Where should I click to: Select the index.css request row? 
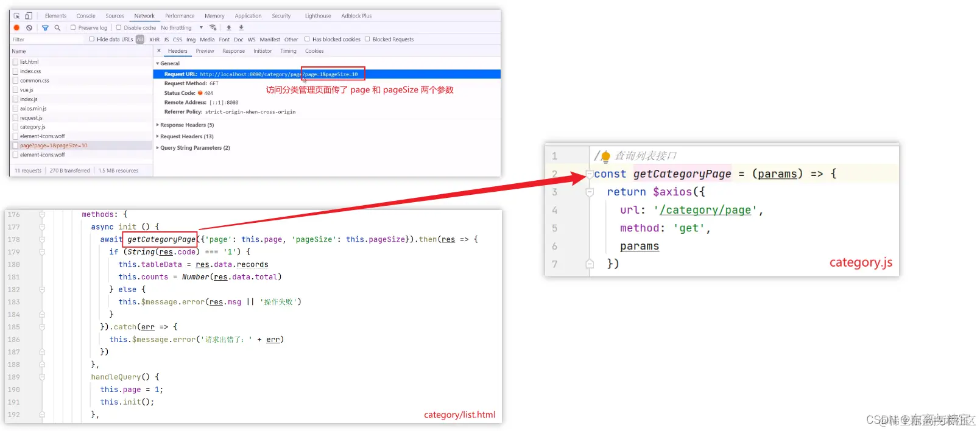coord(82,71)
